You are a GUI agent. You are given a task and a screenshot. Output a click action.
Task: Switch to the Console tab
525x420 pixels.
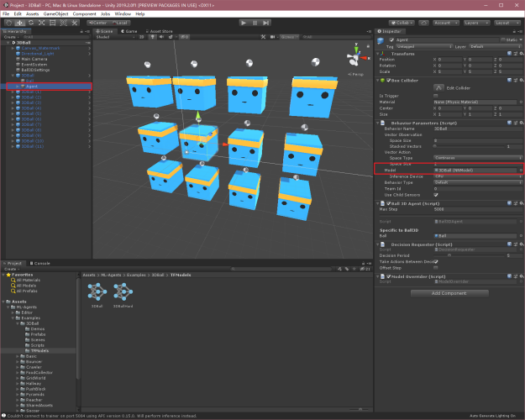click(x=39, y=263)
